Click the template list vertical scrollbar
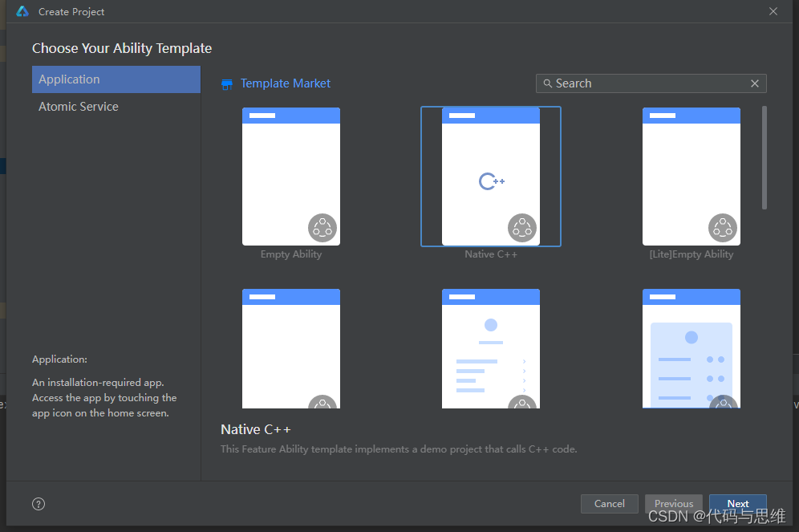 (764, 157)
